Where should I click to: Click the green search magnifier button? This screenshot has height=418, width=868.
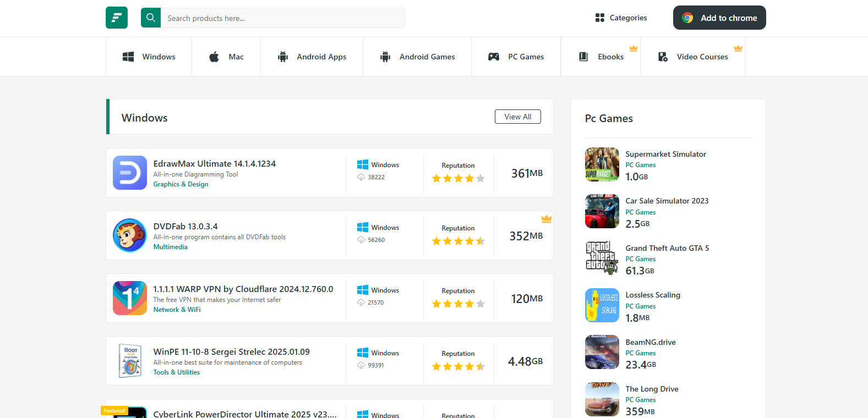151,18
